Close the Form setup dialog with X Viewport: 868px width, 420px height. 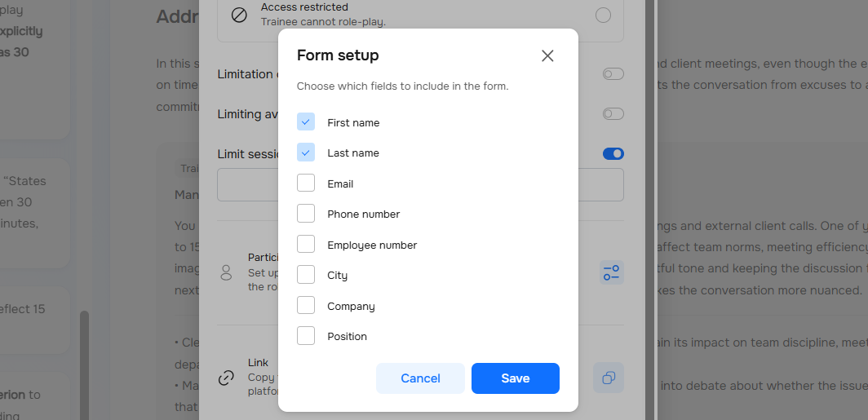(547, 56)
